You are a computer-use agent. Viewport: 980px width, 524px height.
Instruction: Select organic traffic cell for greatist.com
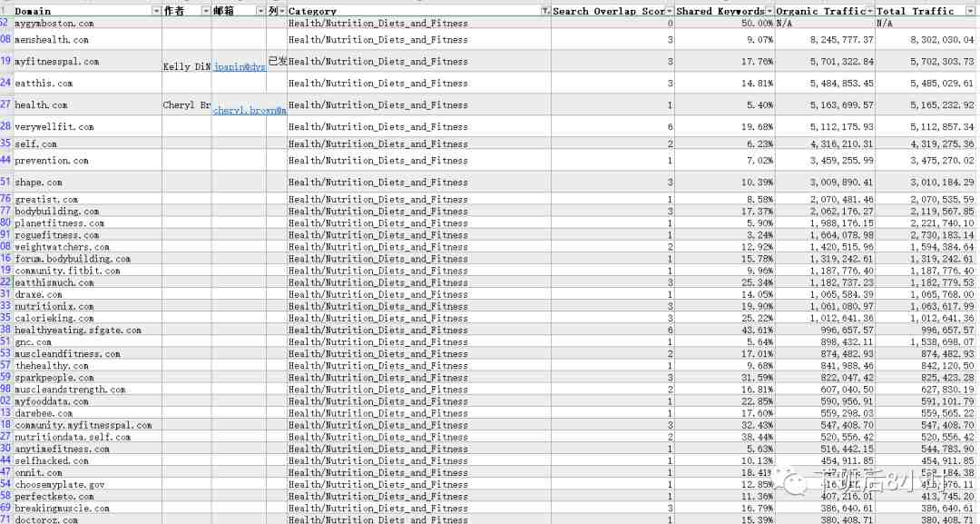click(x=825, y=200)
